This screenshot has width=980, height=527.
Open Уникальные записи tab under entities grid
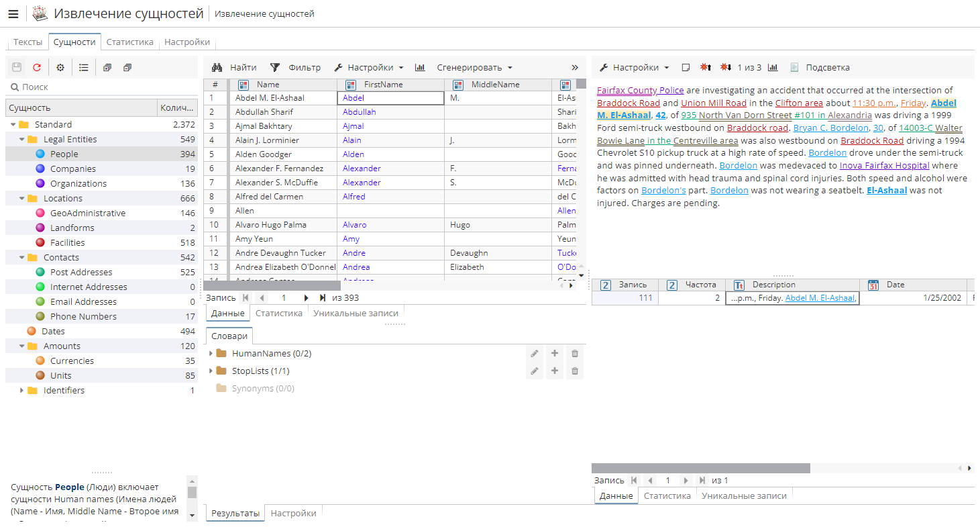[x=356, y=314]
